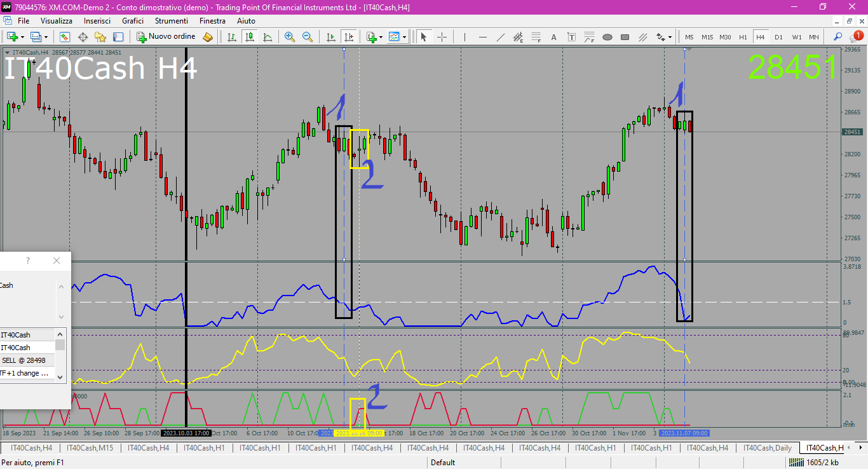Image resolution: width=868 pixels, height=469 pixels.
Task: Switch to candlestick chart display
Action: [250, 37]
